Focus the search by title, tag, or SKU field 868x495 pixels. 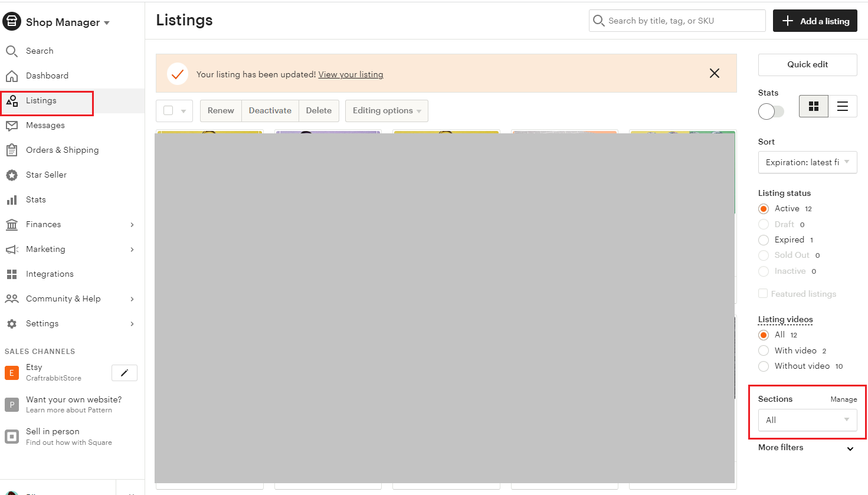[x=677, y=21]
